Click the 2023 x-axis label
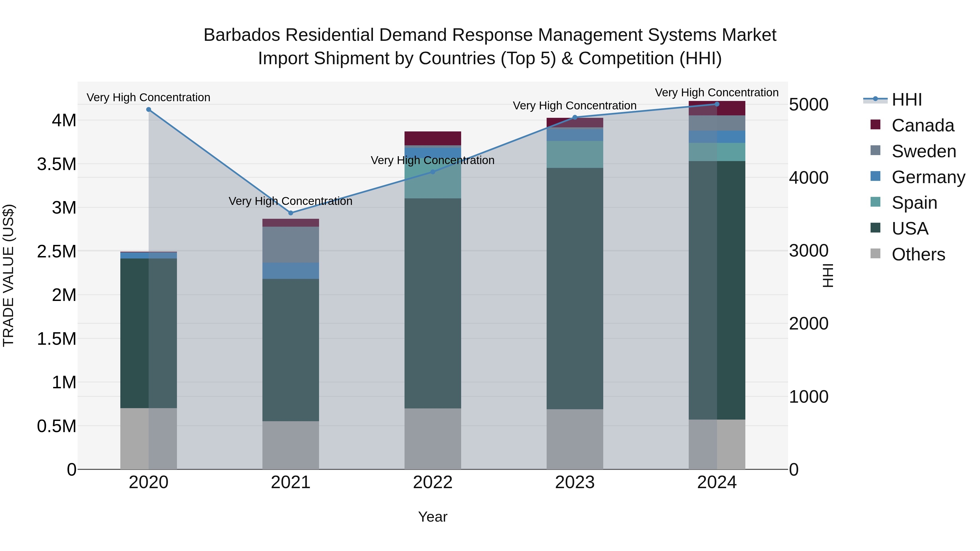980x551 pixels. pos(575,482)
